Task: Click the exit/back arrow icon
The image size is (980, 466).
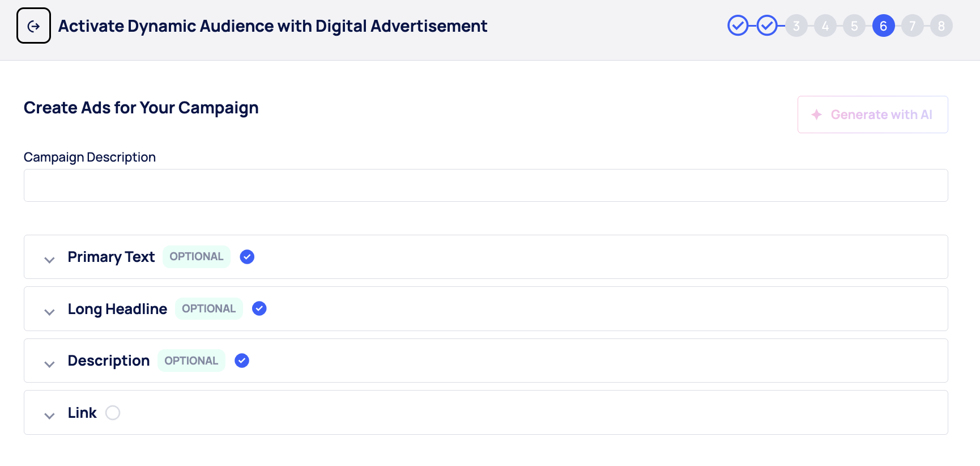Action: tap(33, 26)
